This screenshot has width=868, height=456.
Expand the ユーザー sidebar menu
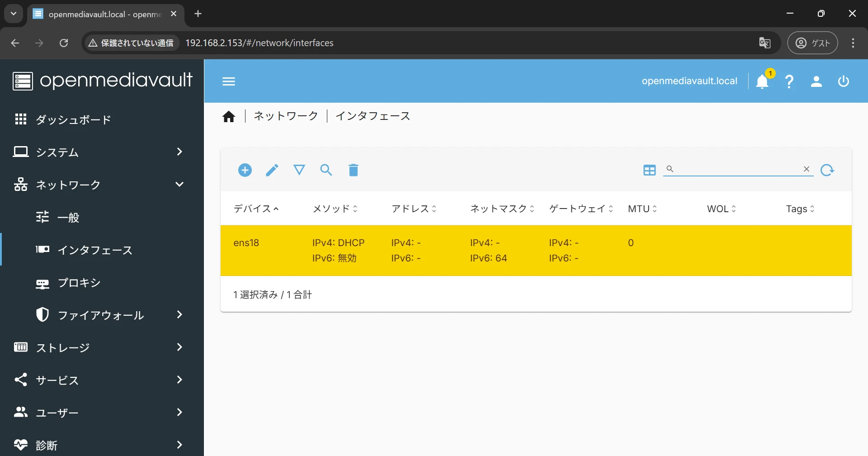click(102, 413)
